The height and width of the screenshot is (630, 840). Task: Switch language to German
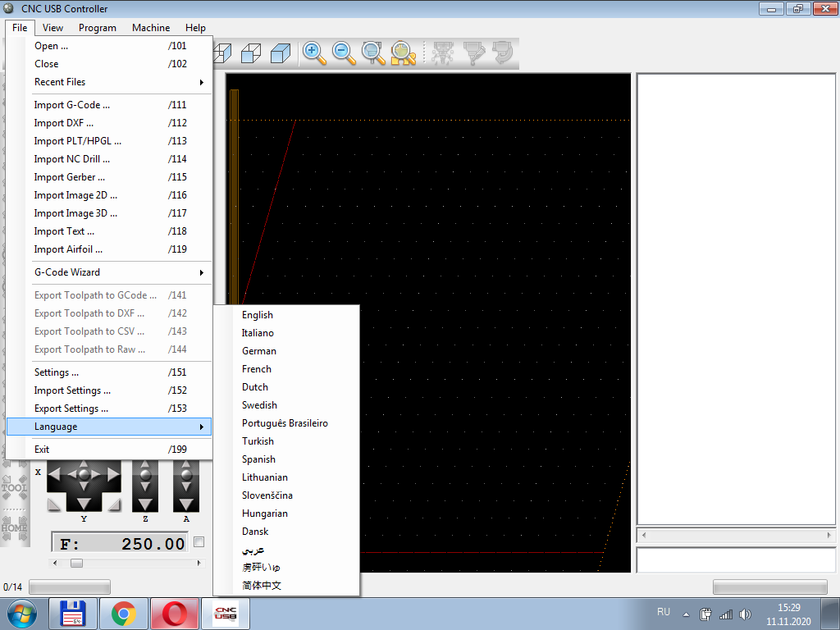coord(286,351)
